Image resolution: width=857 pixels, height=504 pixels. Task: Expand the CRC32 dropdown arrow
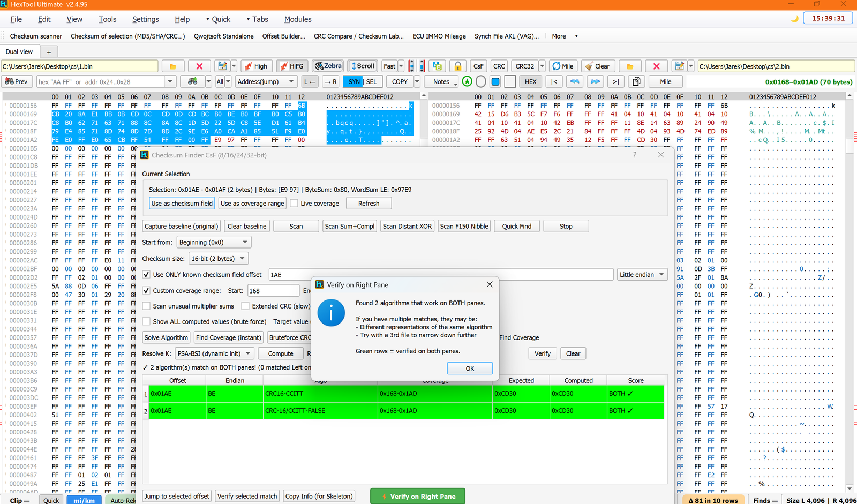542,66
